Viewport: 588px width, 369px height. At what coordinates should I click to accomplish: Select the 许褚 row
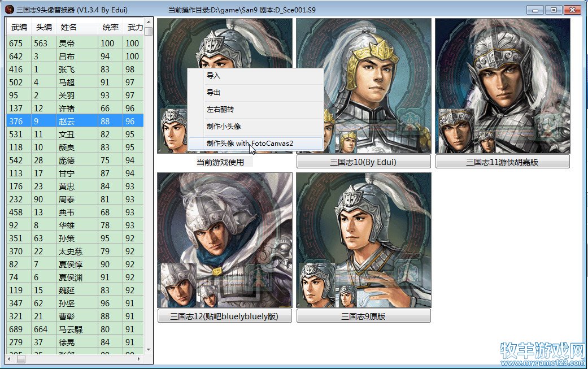pyautogui.click(x=75, y=108)
